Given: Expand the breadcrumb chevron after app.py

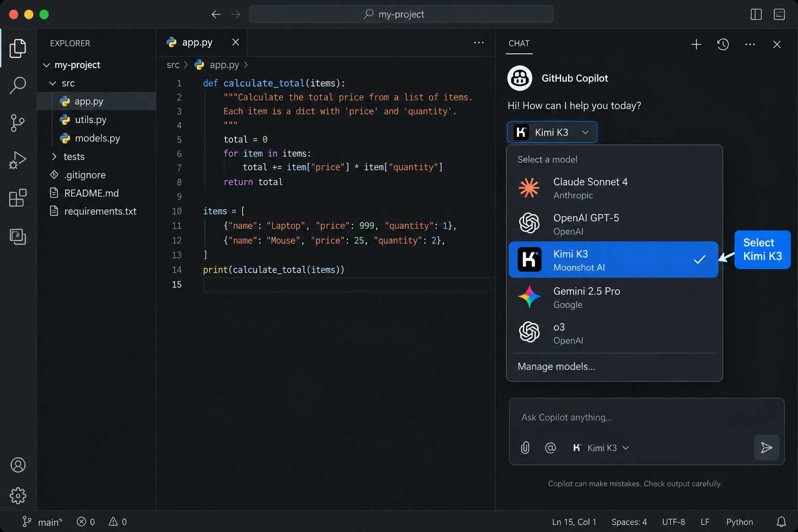Looking at the screenshot, I should 246,65.
